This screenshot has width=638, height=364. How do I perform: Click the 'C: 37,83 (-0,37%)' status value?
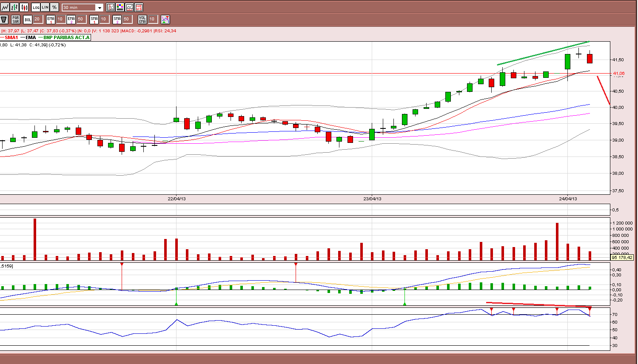click(58, 31)
